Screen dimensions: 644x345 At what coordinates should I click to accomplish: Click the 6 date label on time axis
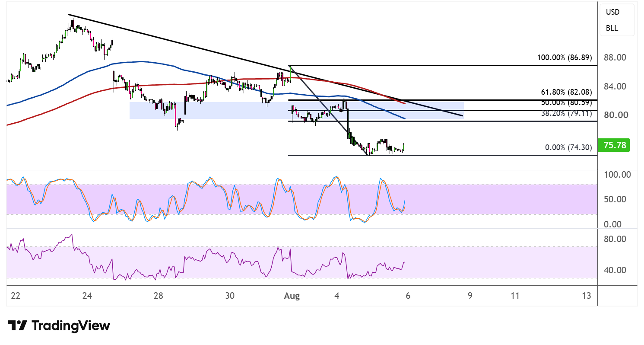408,296
